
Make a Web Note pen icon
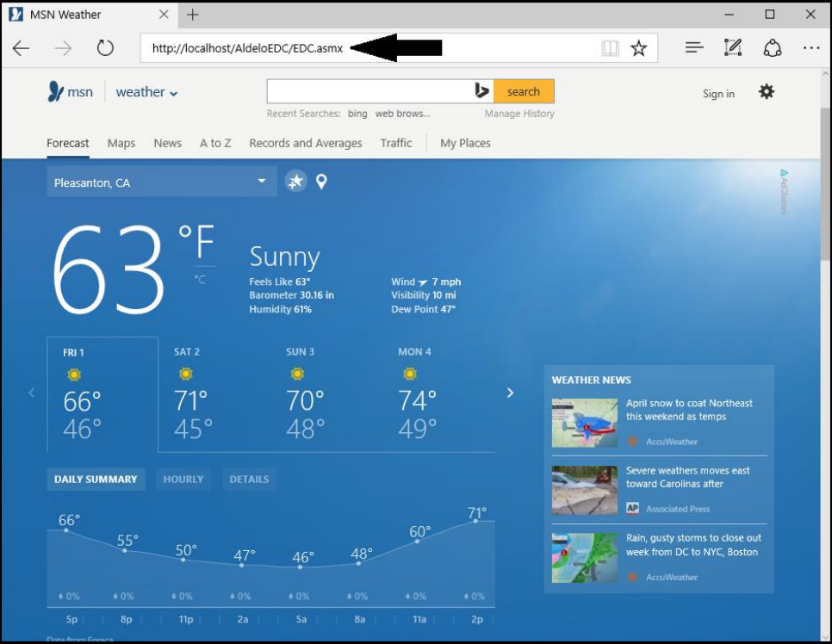tap(733, 47)
